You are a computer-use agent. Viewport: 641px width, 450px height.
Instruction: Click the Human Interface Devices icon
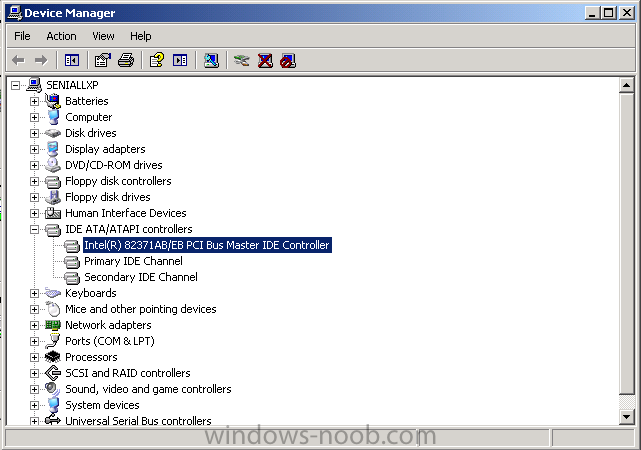point(53,213)
